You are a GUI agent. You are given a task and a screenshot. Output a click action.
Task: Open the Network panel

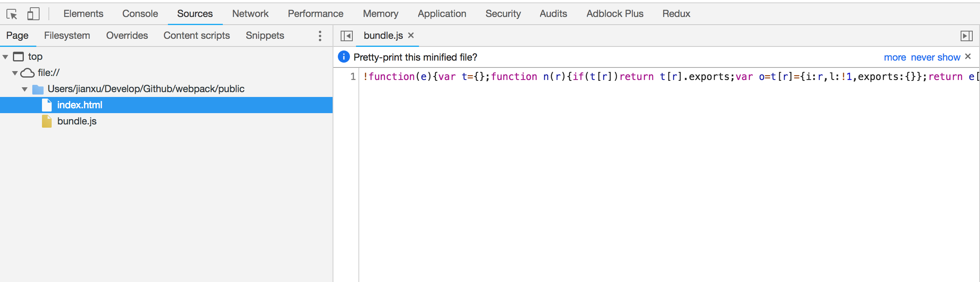point(250,14)
